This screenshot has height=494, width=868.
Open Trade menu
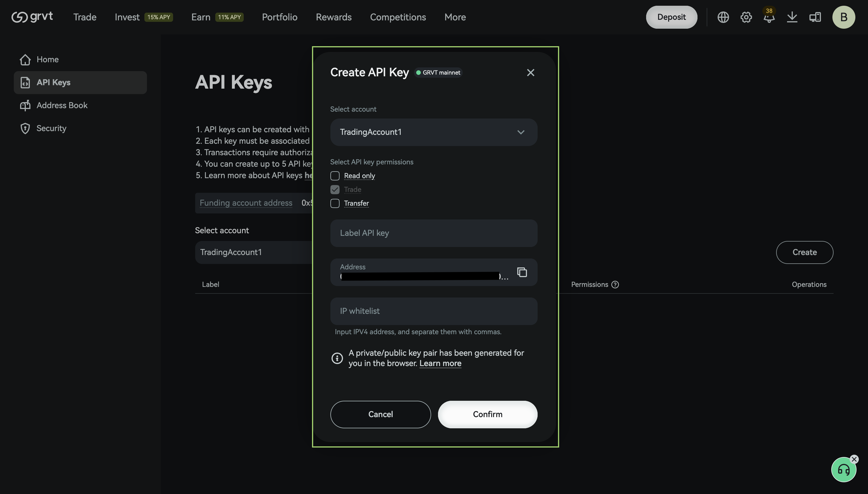(x=85, y=17)
